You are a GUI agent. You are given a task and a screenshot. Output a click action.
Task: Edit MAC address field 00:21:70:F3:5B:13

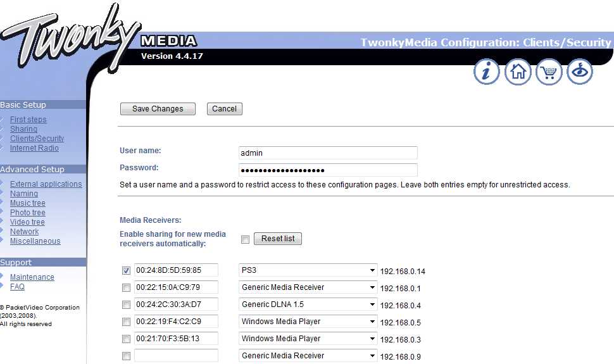tap(176, 339)
